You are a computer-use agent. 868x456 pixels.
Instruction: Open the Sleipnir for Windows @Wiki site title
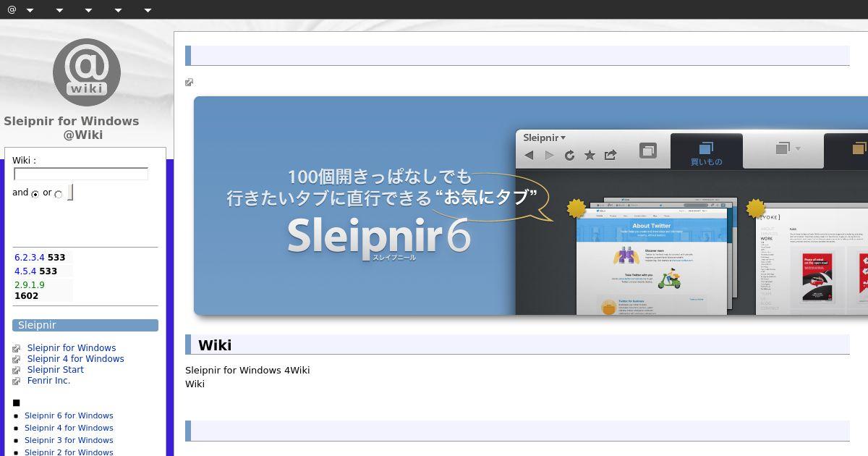click(72, 127)
